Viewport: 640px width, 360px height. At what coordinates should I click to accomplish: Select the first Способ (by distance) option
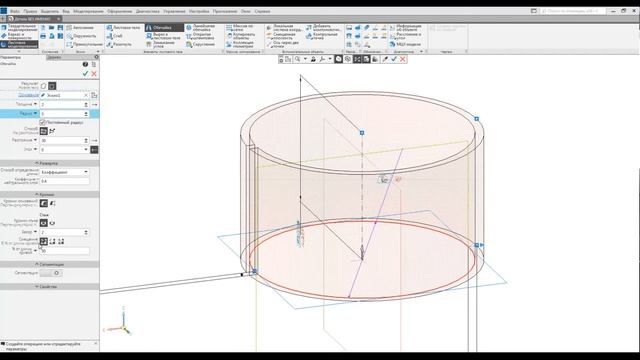point(44,131)
